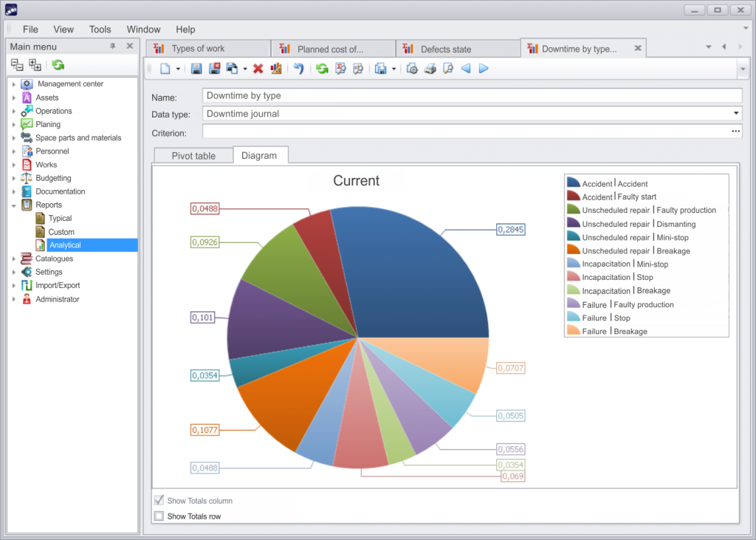Viewport: 756px width, 540px height.
Task: Disable Show Totals column
Action: pos(159,500)
